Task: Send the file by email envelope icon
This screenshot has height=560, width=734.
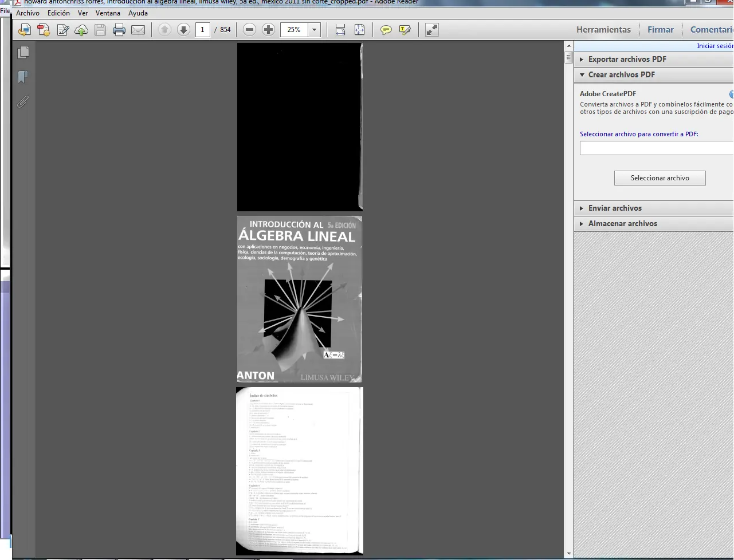Action: coord(138,30)
